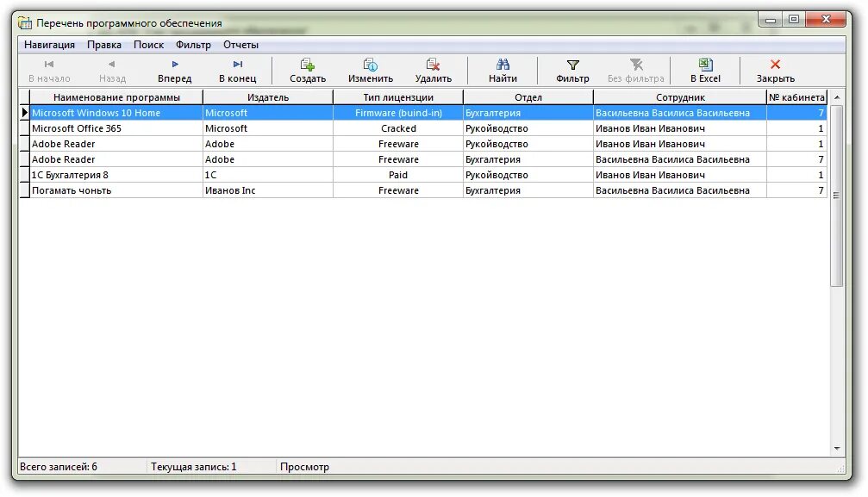868x497 pixels.
Task: Click the Всего записей: 6 status text
Action: click(59, 467)
